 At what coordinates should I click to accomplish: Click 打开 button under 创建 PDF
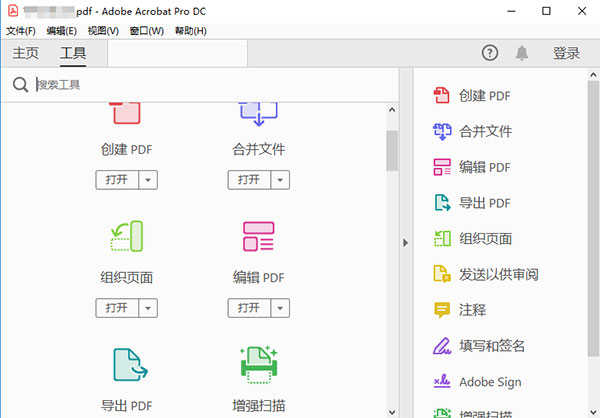pos(117,180)
